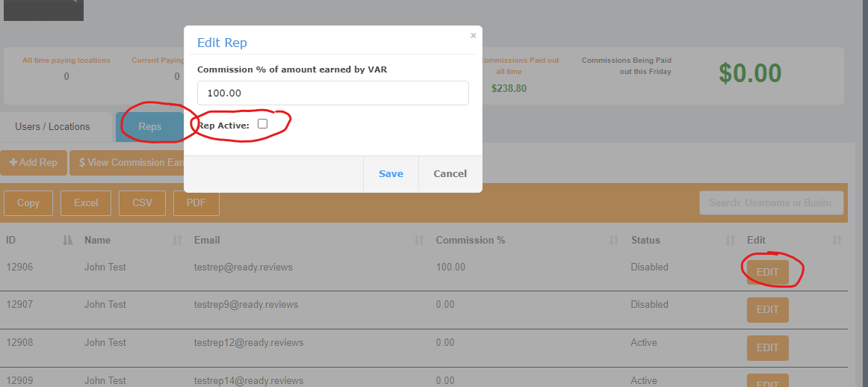
Task: Export the table as PDF
Action: pyautogui.click(x=196, y=202)
